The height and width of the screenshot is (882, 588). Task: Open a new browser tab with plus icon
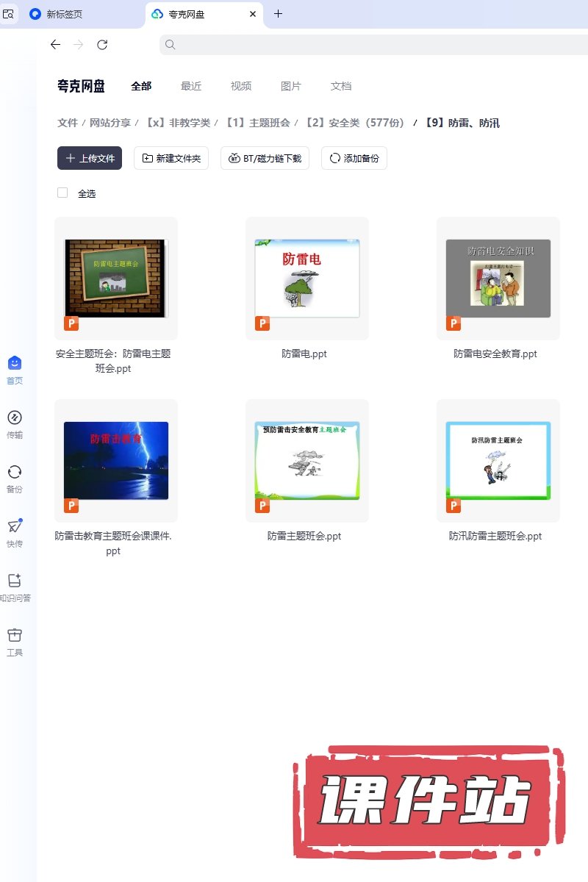(278, 14)
